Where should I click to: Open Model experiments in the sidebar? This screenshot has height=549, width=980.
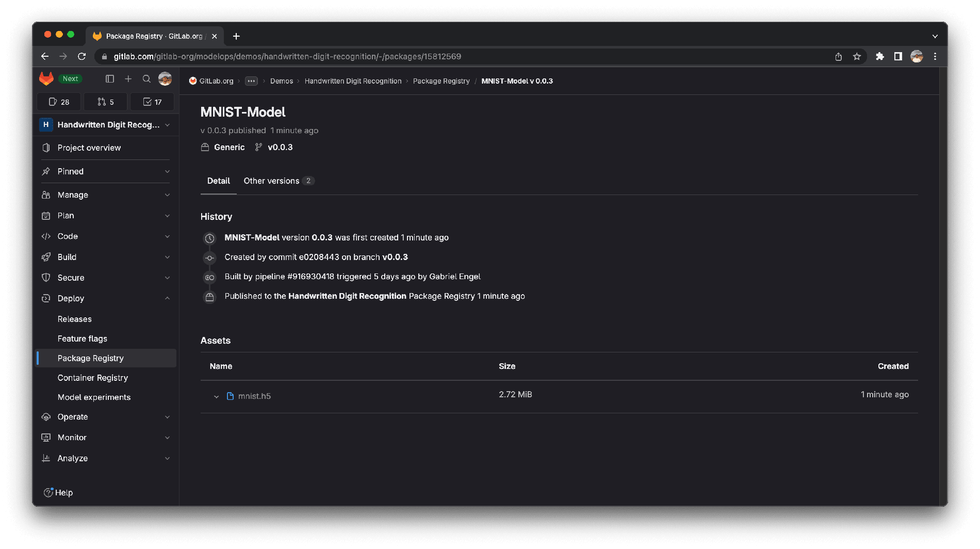pyautogui.click(x=106, y=397)
